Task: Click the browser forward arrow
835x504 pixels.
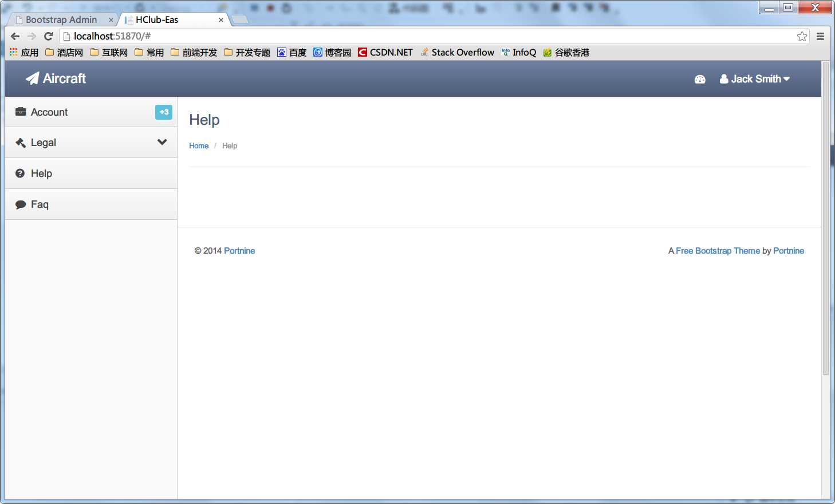Action: pos(31,36)
